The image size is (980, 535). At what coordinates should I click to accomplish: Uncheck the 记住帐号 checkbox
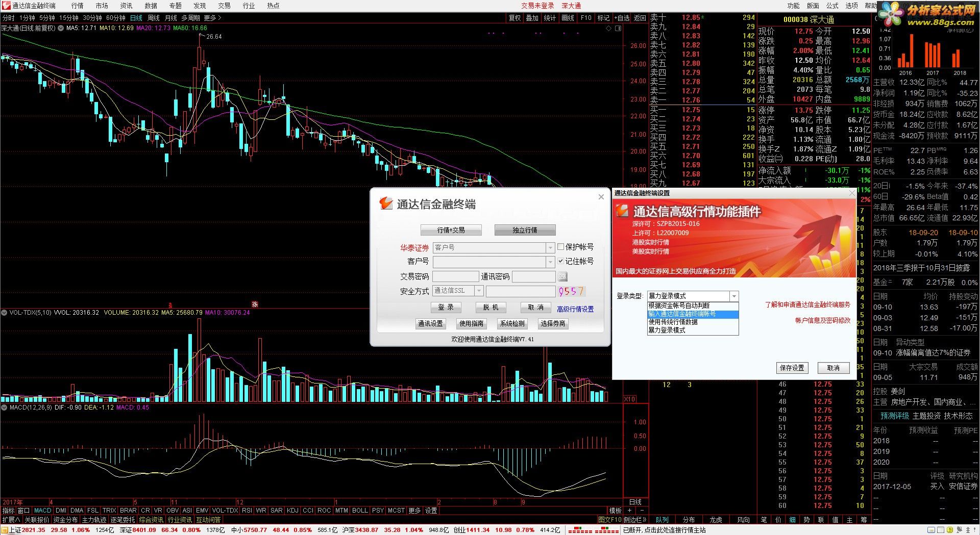[561, 261]
